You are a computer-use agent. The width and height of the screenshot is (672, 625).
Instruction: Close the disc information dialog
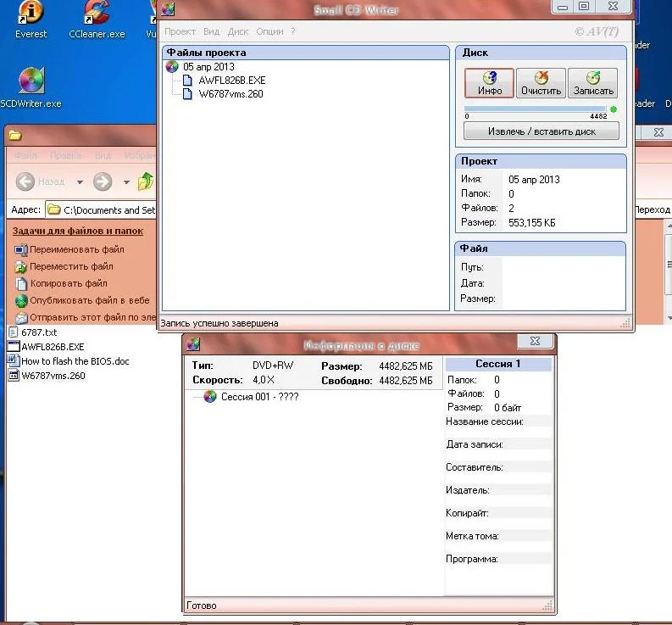pyautogui.click(x=535, y=341)
